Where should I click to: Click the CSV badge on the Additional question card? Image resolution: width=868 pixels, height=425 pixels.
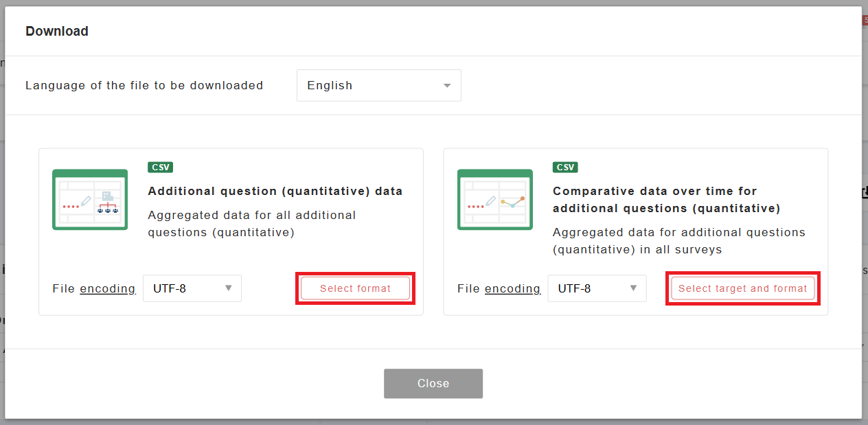tap(160, 167)
